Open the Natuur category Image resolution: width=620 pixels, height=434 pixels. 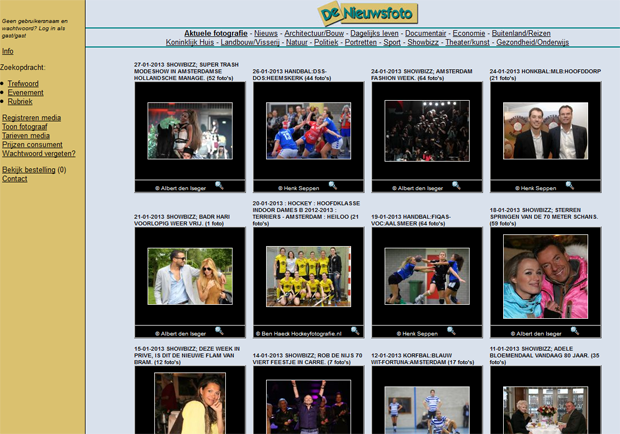297,42
